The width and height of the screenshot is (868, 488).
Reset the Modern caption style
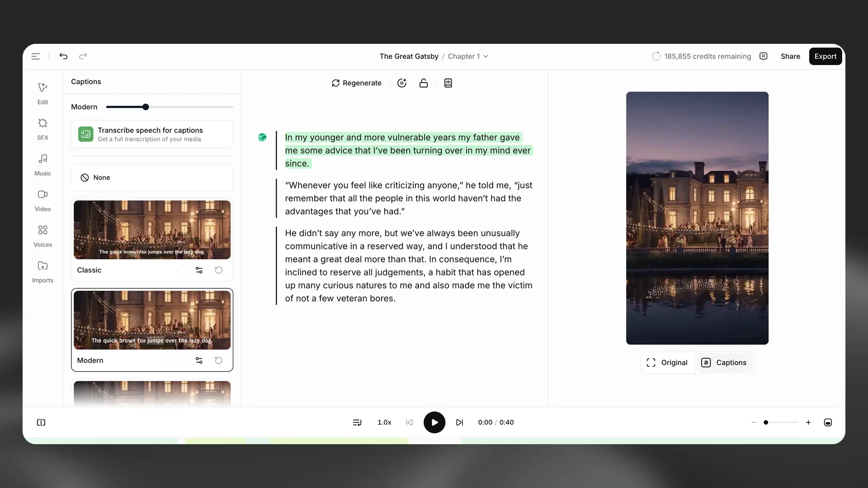[218, 361]
